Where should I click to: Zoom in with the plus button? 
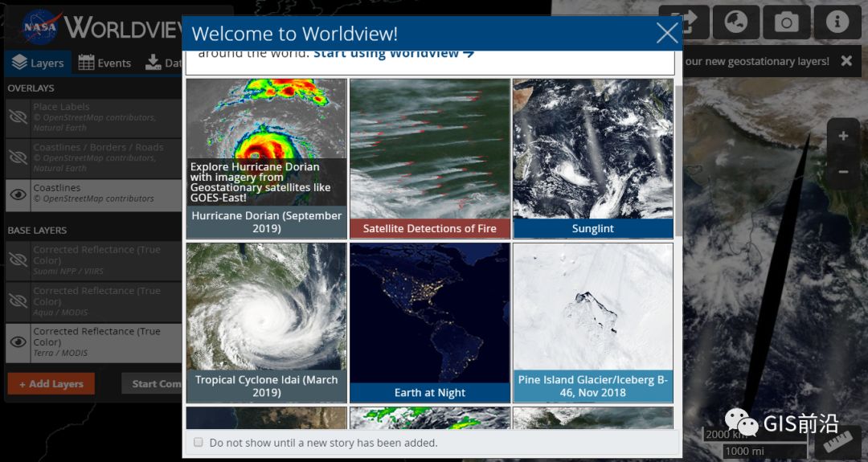click(x=843, y=137)
